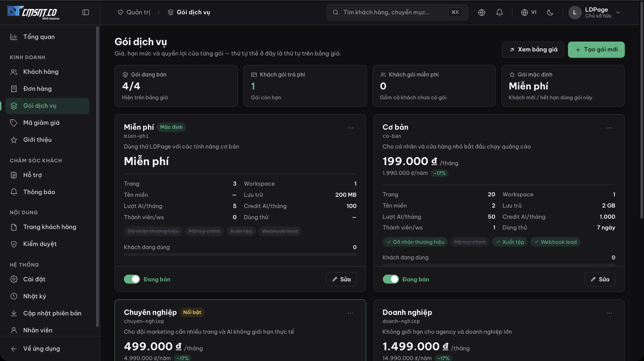Select Gói dịch vụ sidebar item
This screenshot has height=361, width=644.
47,106
